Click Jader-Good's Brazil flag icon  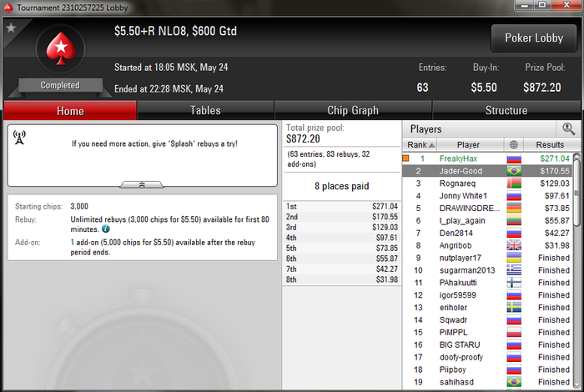pyautogui.click(x=514, y=171)
